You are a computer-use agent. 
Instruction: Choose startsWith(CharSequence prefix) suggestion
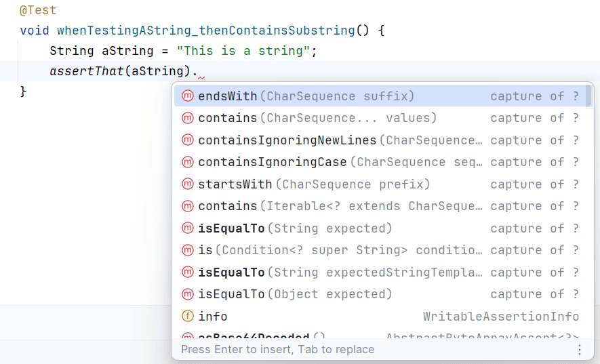pyautogui.click(x=313, y=184)
